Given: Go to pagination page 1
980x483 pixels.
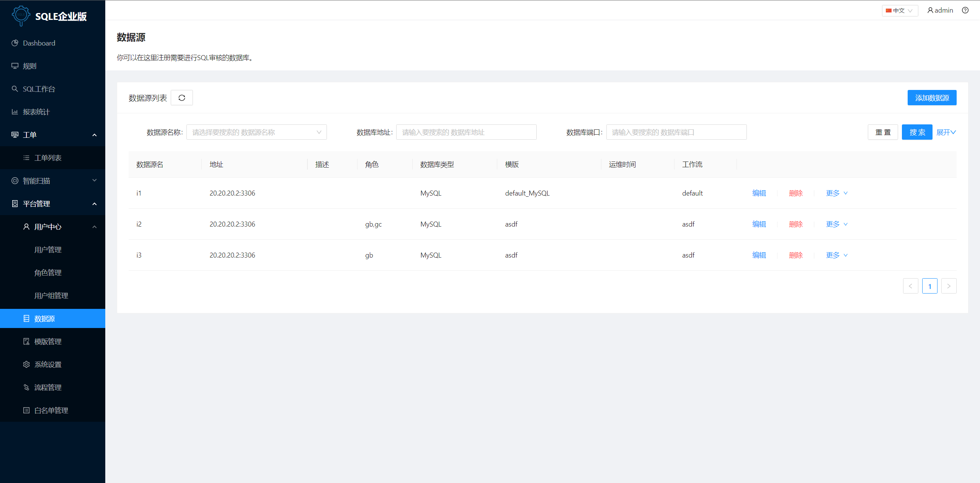Looking at the screenshot, I should 929,286.
